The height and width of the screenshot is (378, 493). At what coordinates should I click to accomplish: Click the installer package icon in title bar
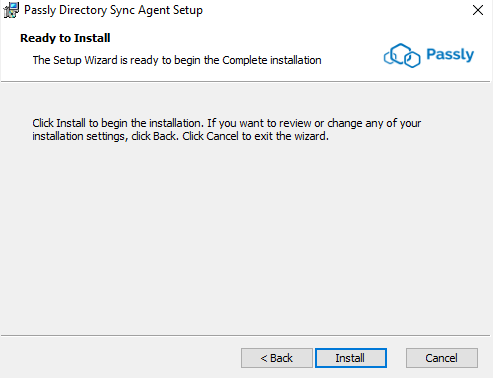11,10
